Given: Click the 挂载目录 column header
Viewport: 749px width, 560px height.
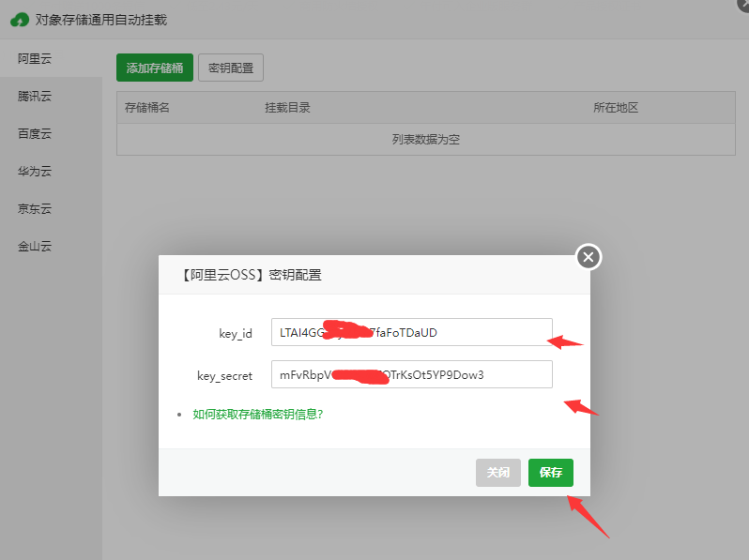Looking at the screenshot, I should point(287,108).
